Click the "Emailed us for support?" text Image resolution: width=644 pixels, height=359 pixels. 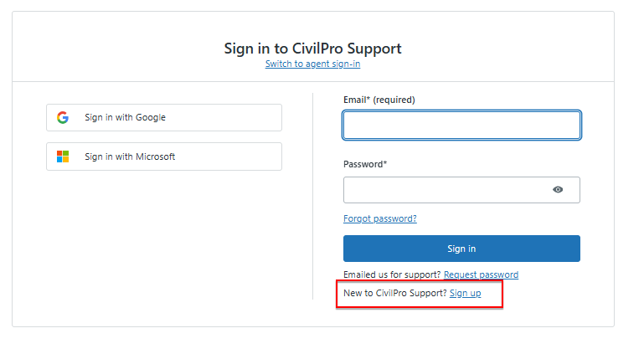point(392,274)
